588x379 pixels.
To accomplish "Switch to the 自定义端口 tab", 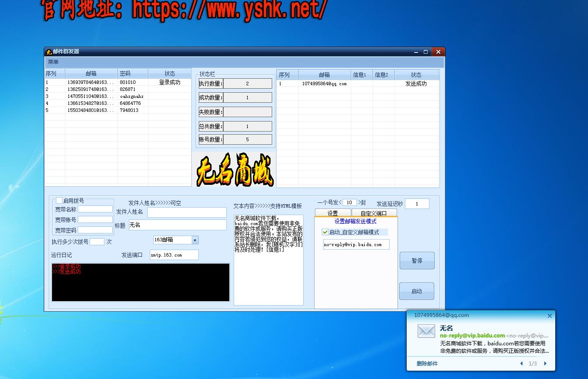I will tap(374, 213).
